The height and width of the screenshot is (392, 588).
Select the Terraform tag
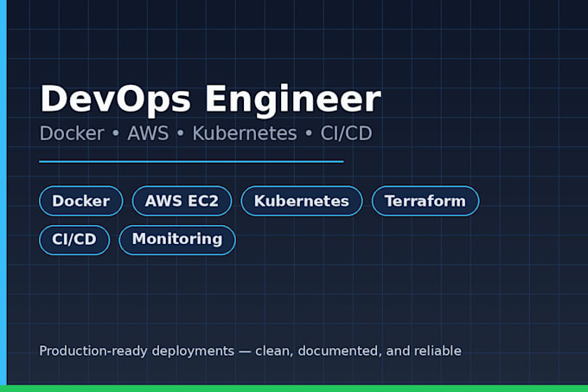(425, 201)
